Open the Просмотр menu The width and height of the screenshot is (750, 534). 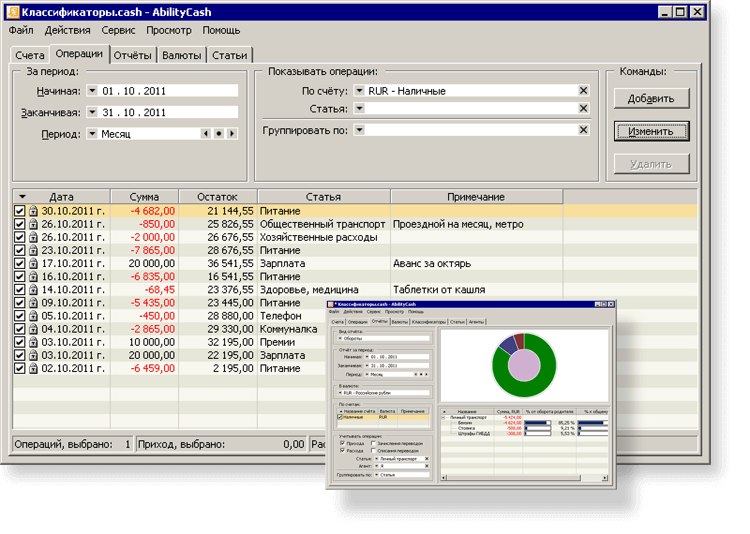(169, 30)
